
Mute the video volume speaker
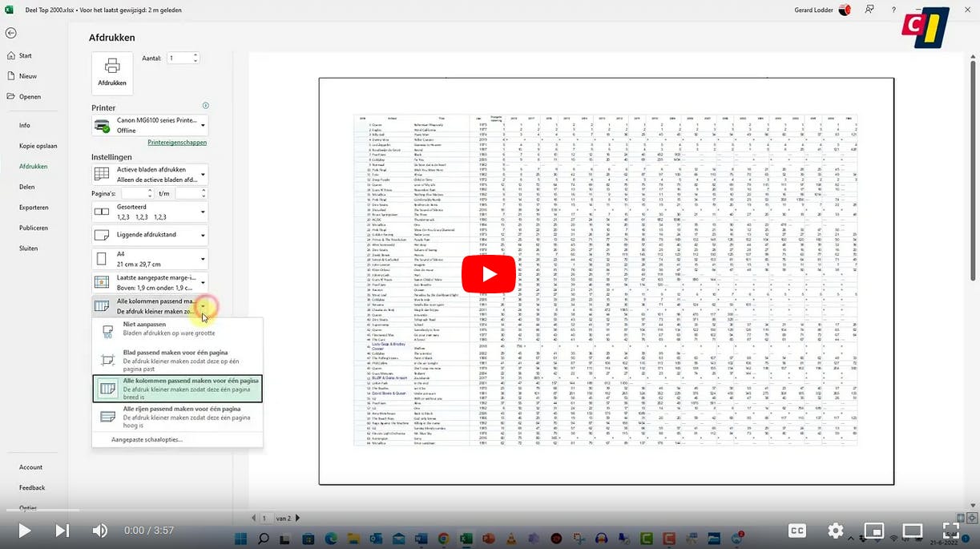click(x=99, y=531)
